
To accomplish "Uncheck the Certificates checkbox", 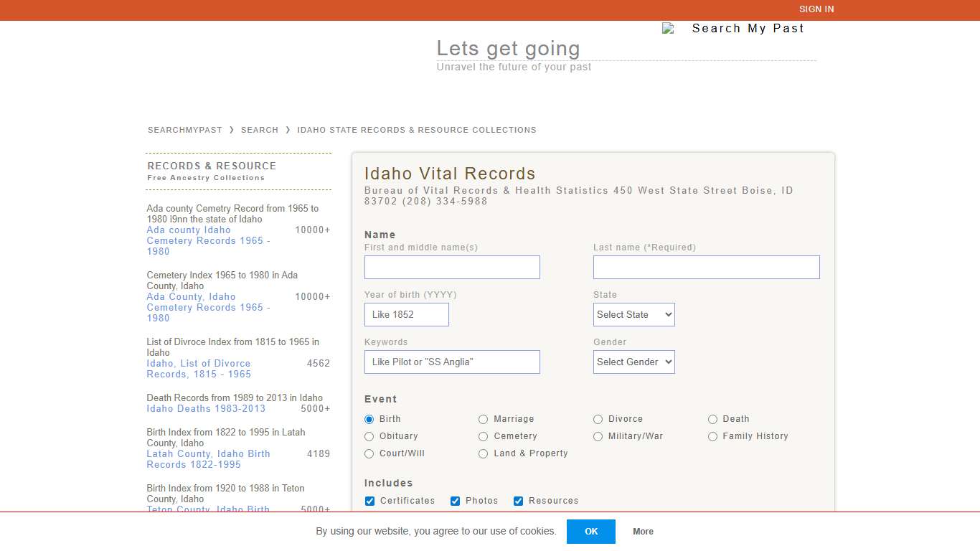I will [369, 501].
